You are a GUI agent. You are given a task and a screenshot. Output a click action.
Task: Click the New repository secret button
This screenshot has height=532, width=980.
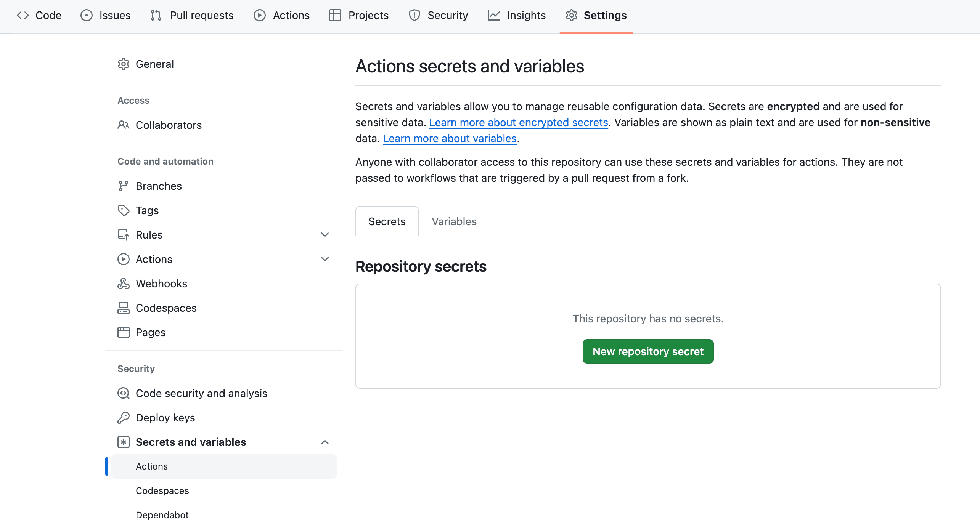point(648,351)
